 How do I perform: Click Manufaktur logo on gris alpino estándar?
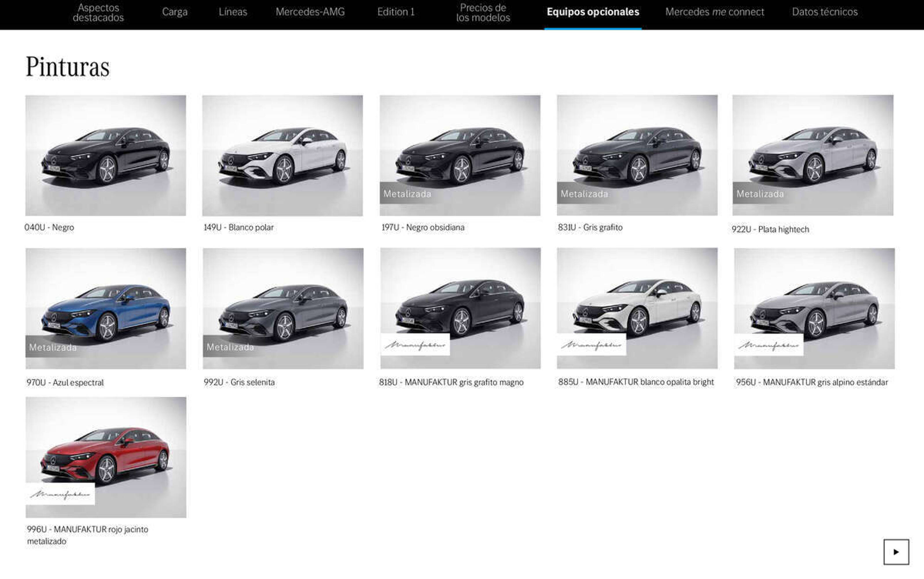tap(769, 345)
